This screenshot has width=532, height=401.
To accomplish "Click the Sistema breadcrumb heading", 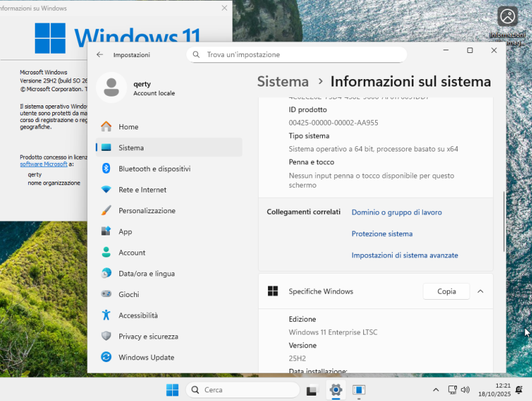I will [x=283, y=82].
